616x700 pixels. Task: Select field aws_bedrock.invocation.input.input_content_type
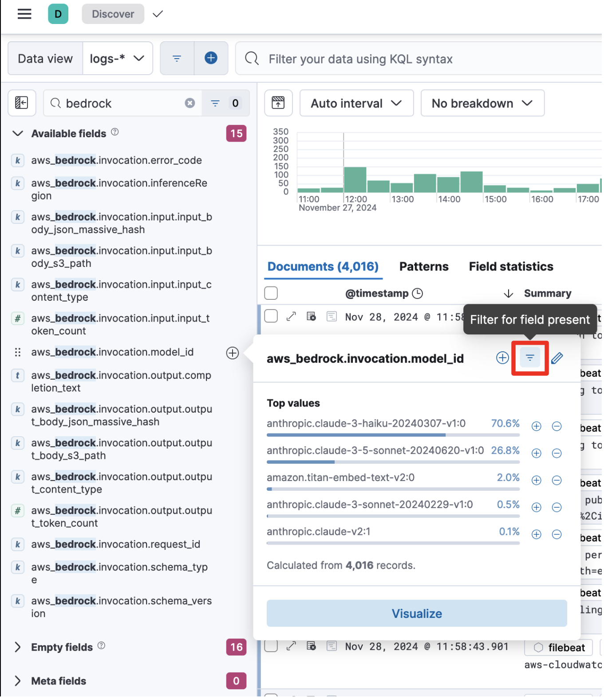122,291
